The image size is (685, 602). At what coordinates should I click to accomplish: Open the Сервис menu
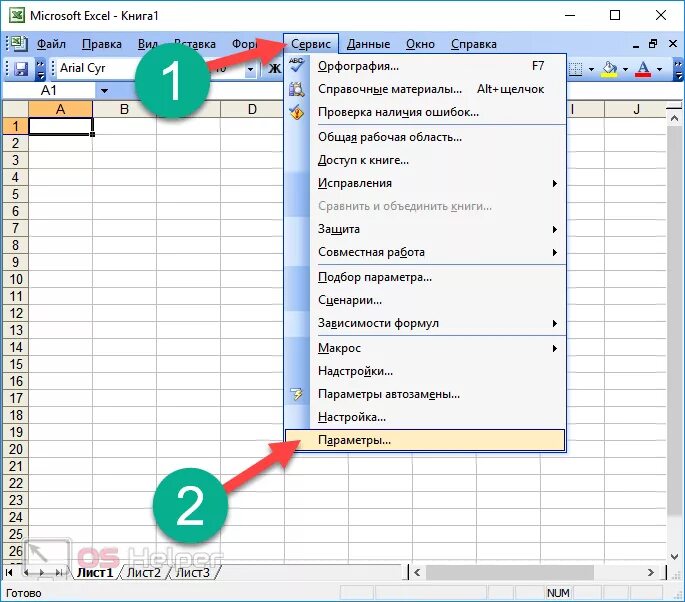click(311, 44)
